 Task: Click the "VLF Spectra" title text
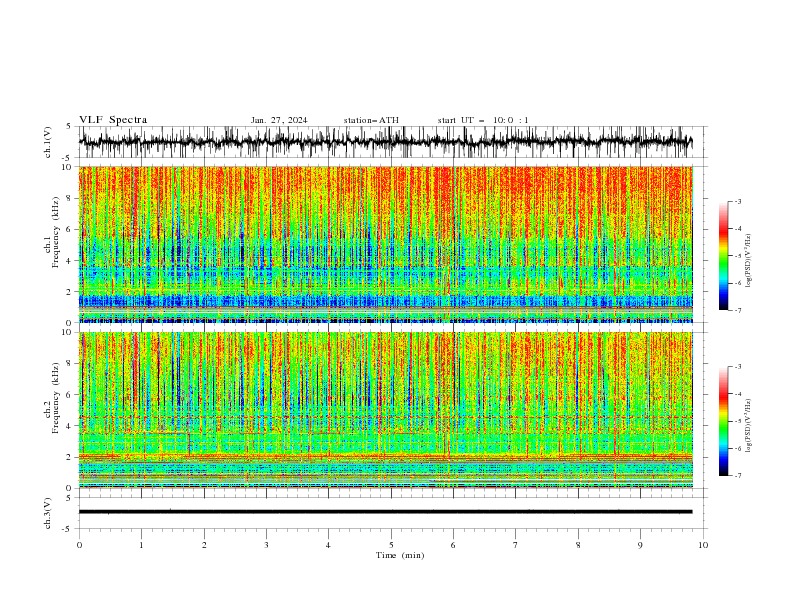pos(113,120)
